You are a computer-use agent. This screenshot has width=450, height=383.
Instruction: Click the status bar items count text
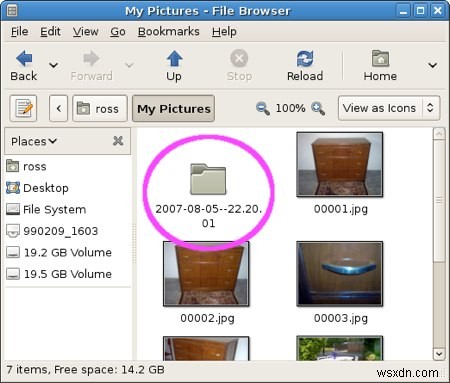[x=85, y=370]
